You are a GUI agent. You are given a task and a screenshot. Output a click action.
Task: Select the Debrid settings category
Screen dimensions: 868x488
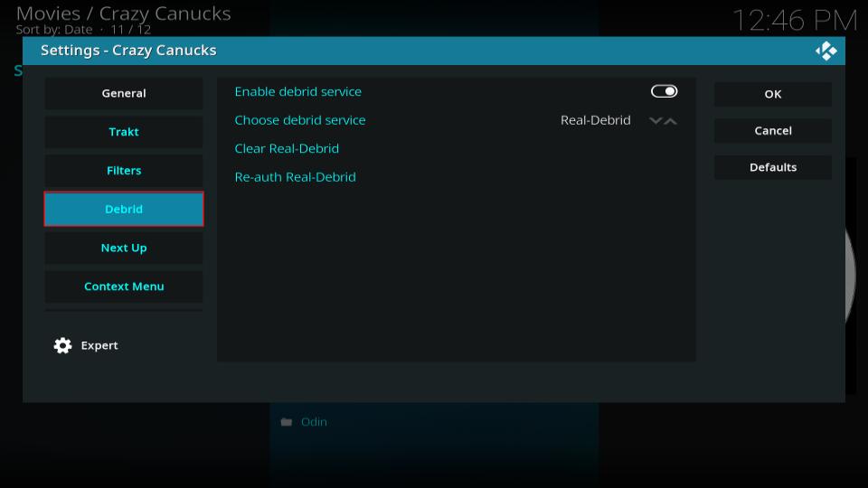coord(124,209)
